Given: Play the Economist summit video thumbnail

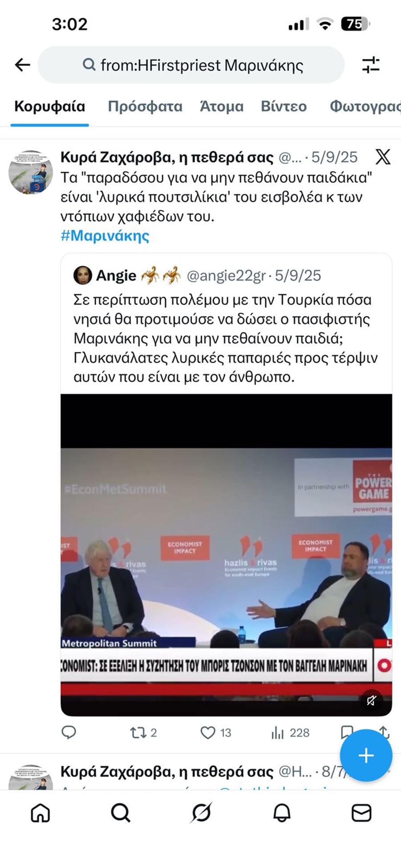Looking at the screenshot, I should [226, 555].
